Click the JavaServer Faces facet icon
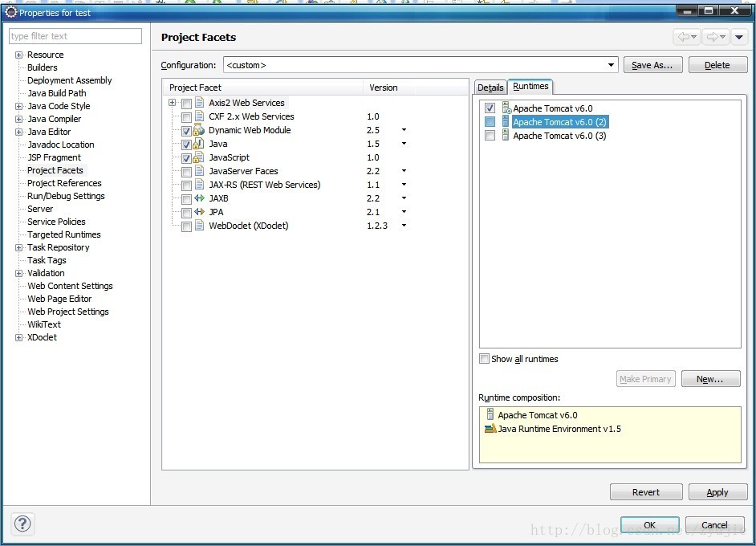 coord(199,171)
